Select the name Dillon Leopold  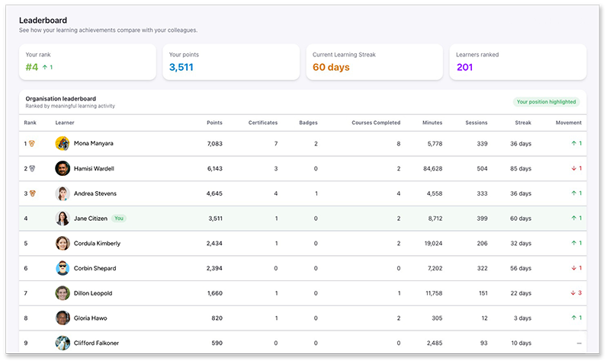(x=93, y=293)
